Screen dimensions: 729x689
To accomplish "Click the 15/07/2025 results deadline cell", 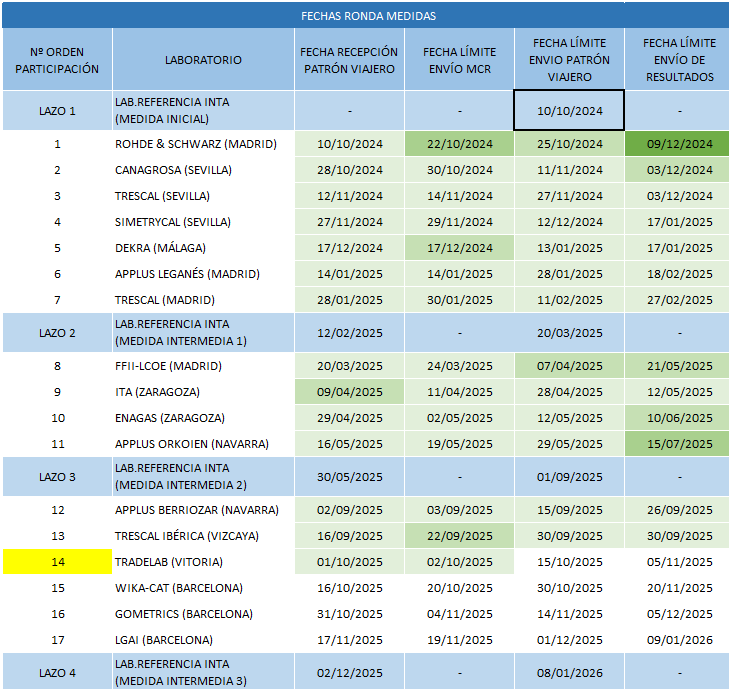I will 679,444.
